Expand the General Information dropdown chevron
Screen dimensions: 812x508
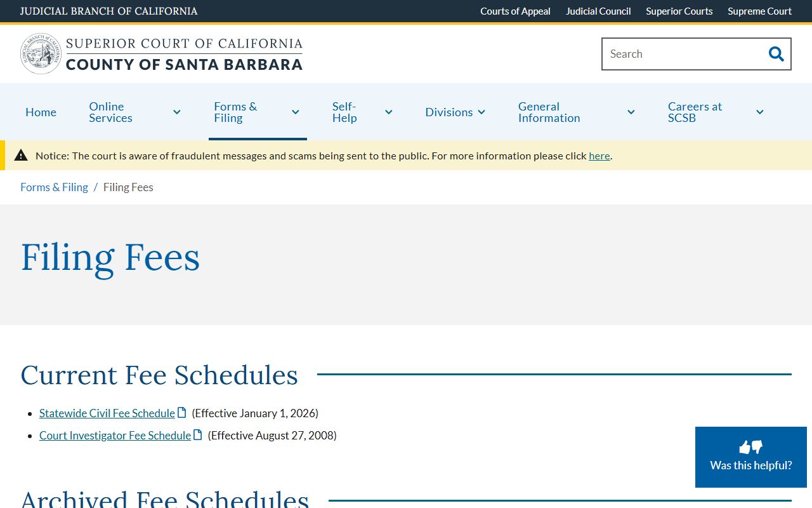[x=631, y=112]
